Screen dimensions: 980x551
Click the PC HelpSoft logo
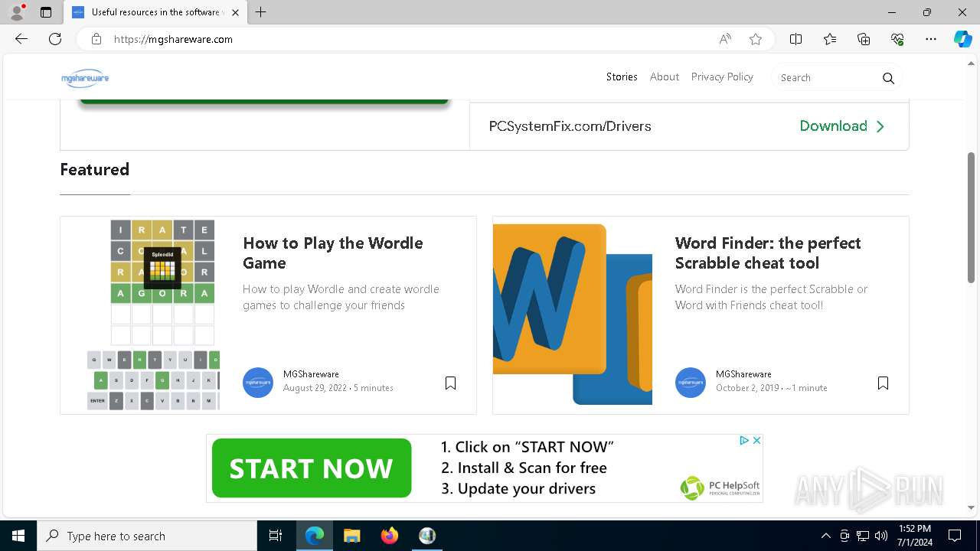click(x=720, y=487)
